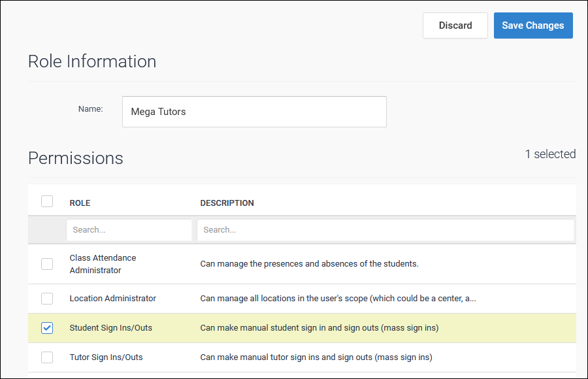The height and width of the screenshot is (379, 588).
Task: Click the manual tutor sign ins description
Action: 316,357
